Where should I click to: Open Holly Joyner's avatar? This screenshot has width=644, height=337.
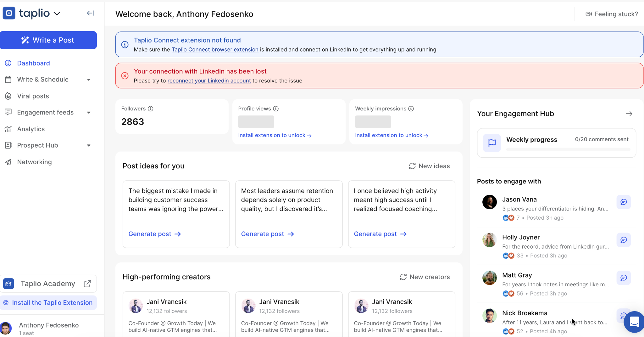(x=490, y=240)
